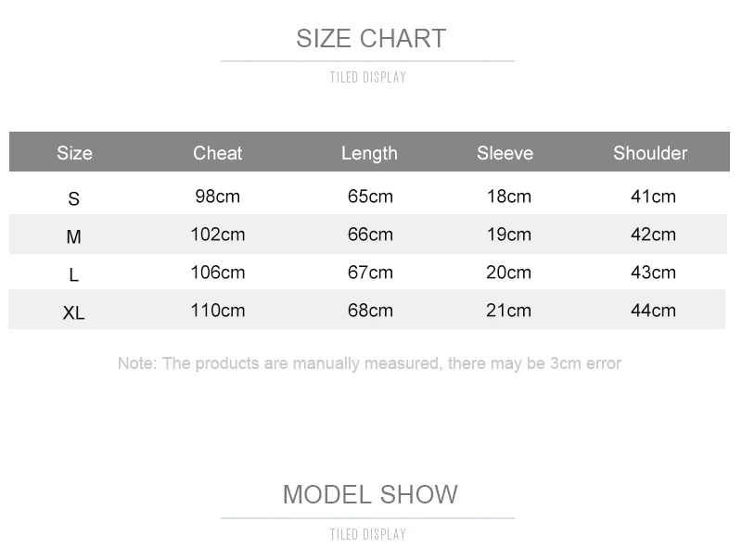Click the Length column header

tap(369, 153)
